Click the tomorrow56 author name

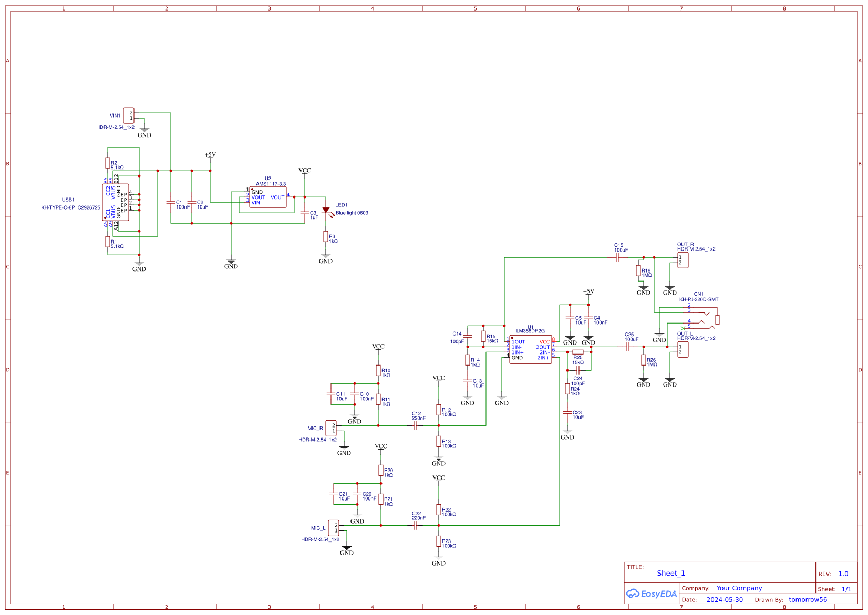(x=808, y=599)
